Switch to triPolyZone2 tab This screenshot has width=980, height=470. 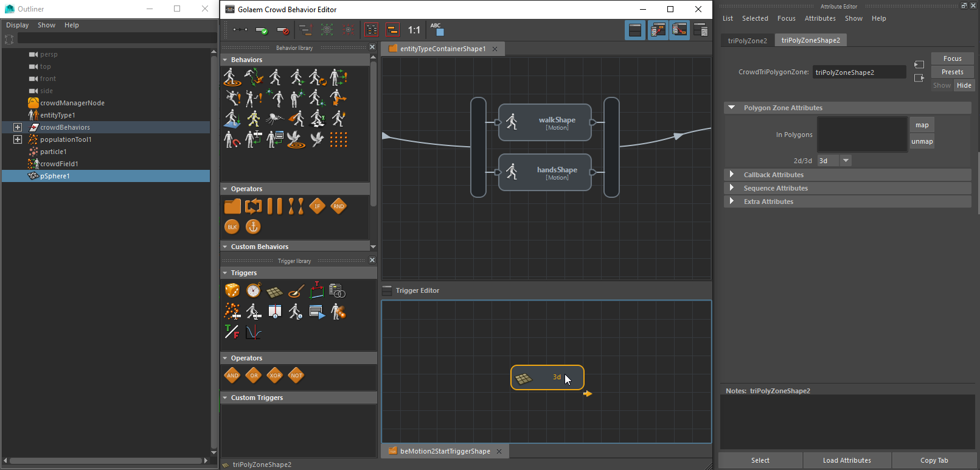pyautogui.click(x=748, y=40)
